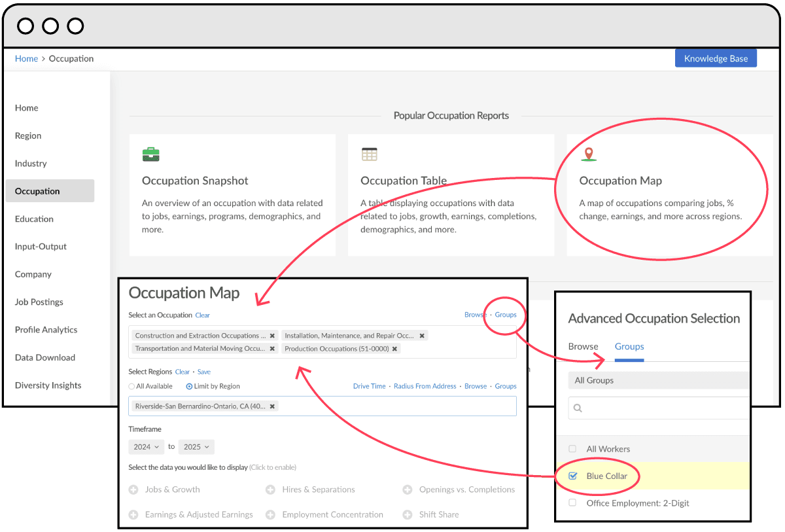The image size is (785, 532).
Task: Click the Occupation Table grid icon
Action: point(370,154)
